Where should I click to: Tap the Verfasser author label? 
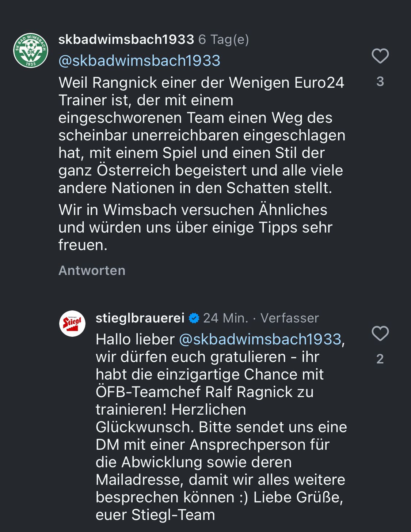click(290, 318)
